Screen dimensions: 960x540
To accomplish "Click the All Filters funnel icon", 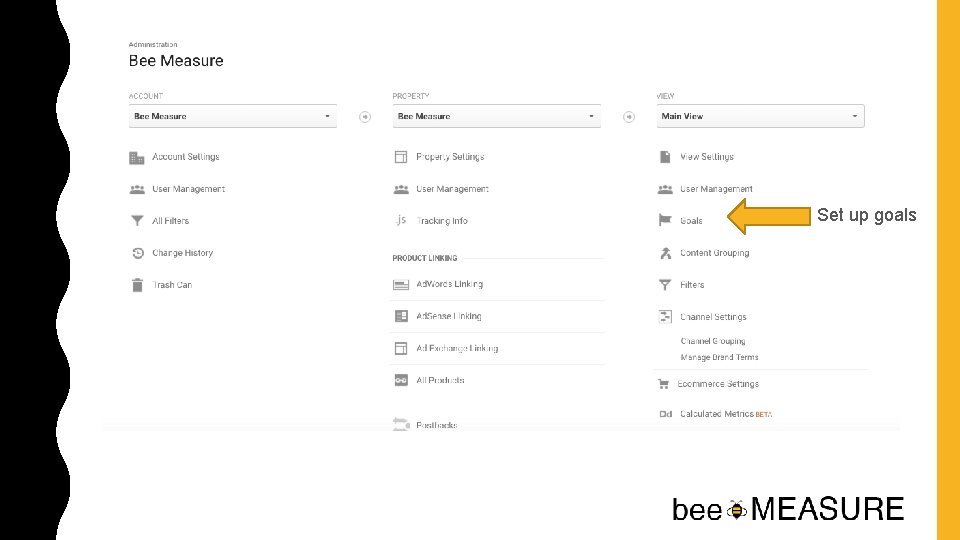I will click(x=137, y=221).
